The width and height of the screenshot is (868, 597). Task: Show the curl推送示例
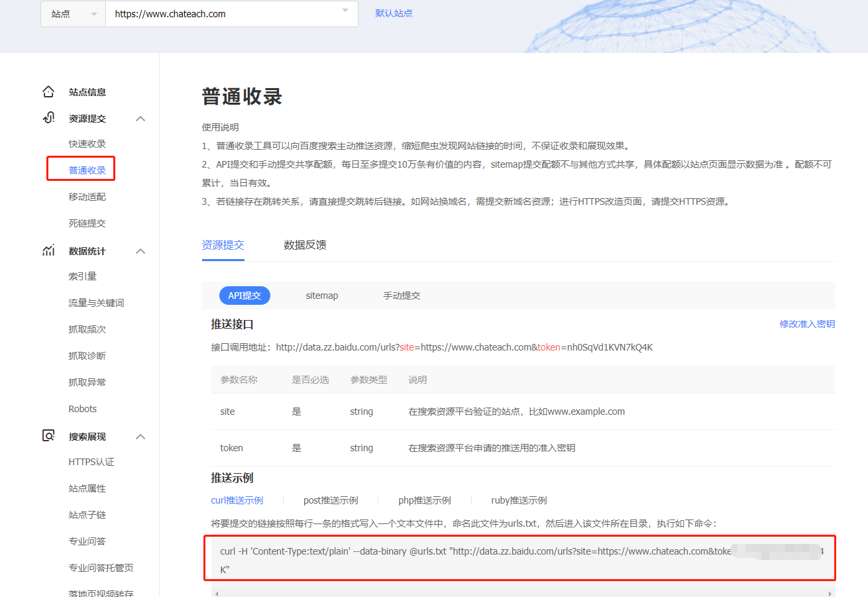237,500
